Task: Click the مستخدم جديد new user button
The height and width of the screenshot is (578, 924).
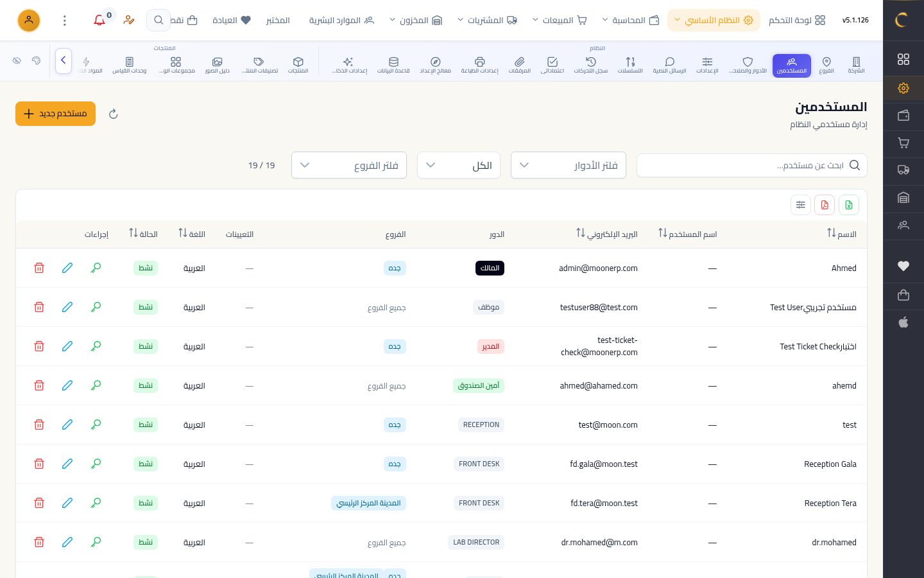Action: tap(56, 114)
